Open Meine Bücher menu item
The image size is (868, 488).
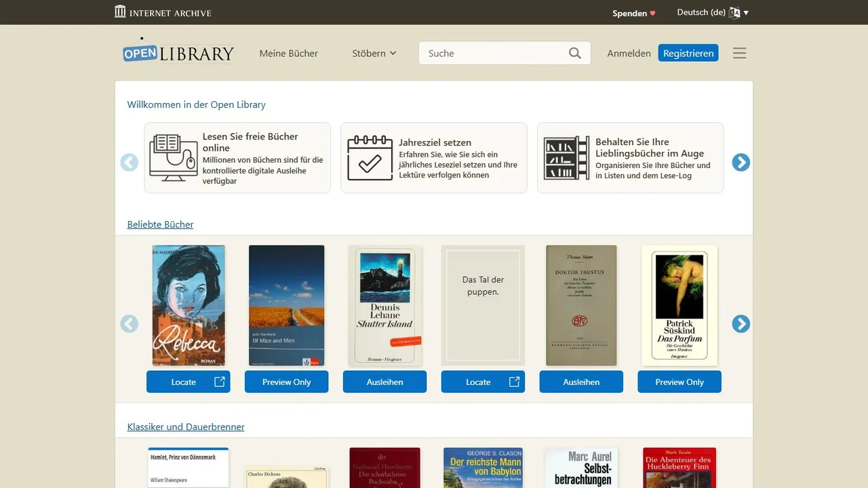(289, 54)
